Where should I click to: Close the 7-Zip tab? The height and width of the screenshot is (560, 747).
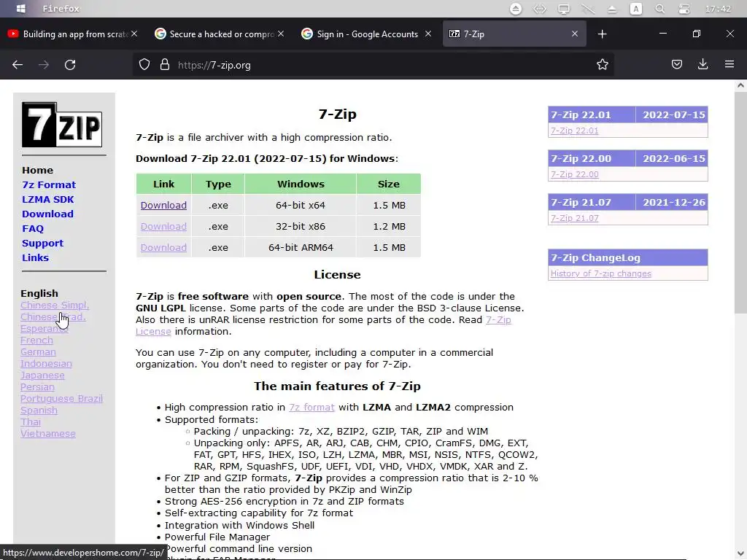[x=575, y=34]
